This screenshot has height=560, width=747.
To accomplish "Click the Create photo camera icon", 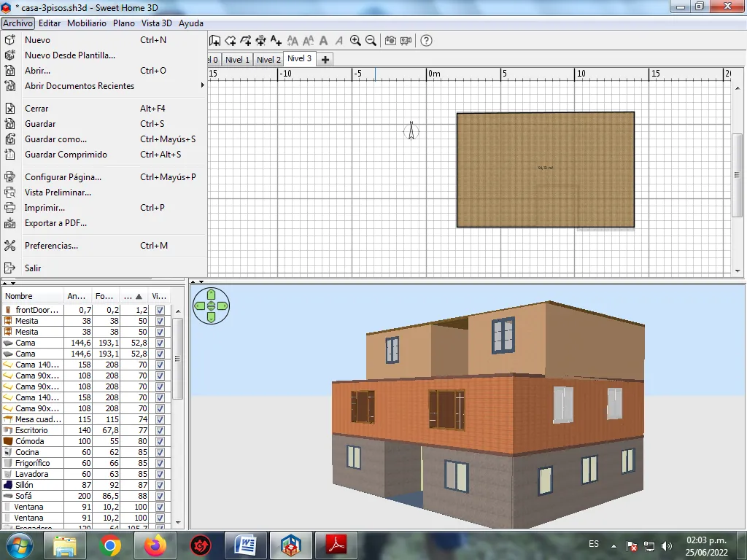I will click(390, 41).
